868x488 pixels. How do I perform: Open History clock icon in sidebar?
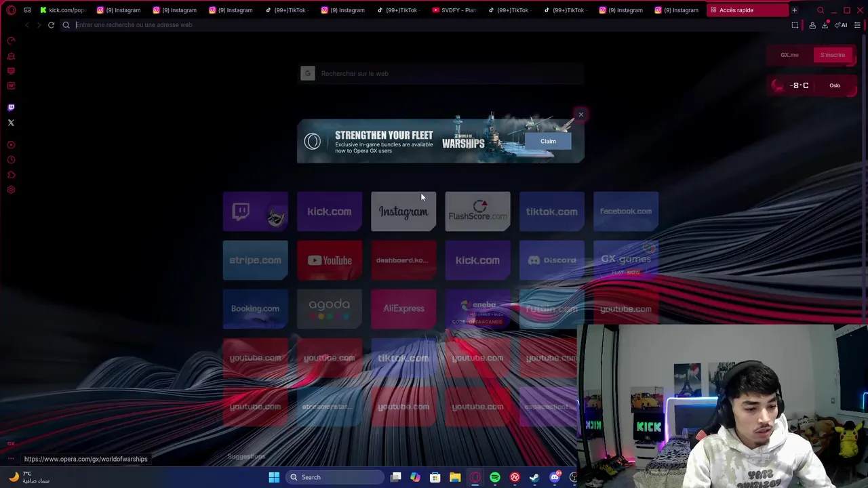(11, 160)
